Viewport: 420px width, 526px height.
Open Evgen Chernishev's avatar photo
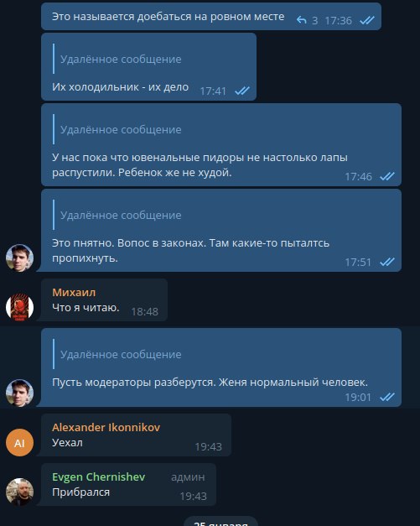point(19,492)
